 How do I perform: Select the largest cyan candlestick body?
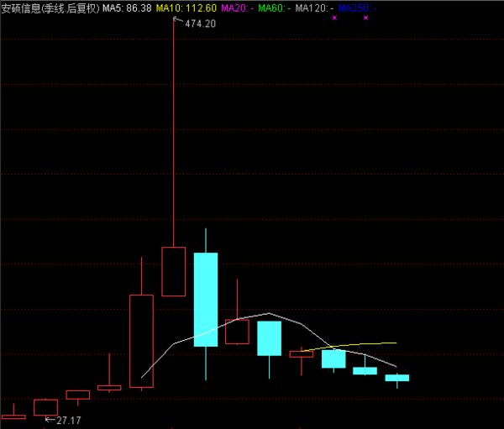tap(206, 300)
